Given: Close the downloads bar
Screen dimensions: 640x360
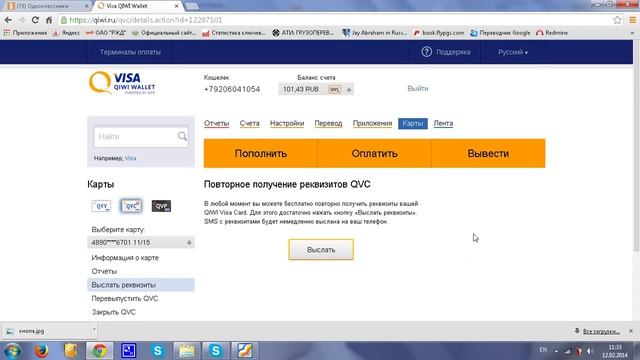Looking at the screenshot, I should point(631,331).
